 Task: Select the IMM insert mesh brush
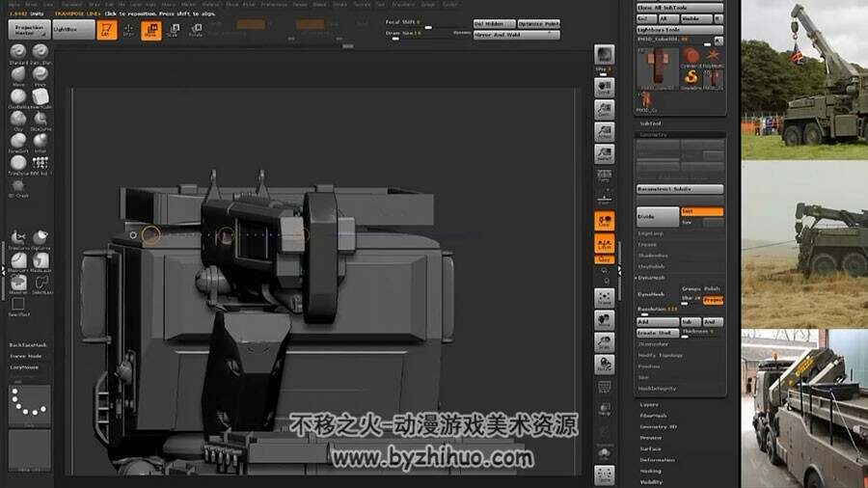[40, 163]
